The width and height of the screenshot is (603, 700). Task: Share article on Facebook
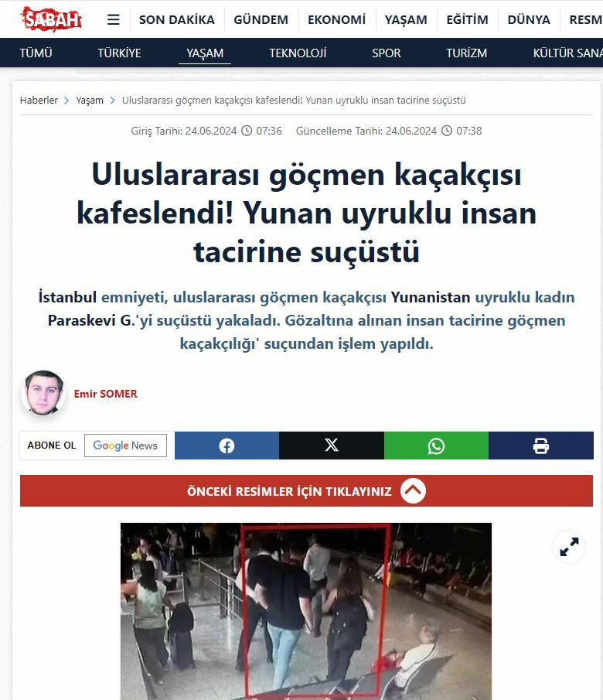[x=227, y=446]
